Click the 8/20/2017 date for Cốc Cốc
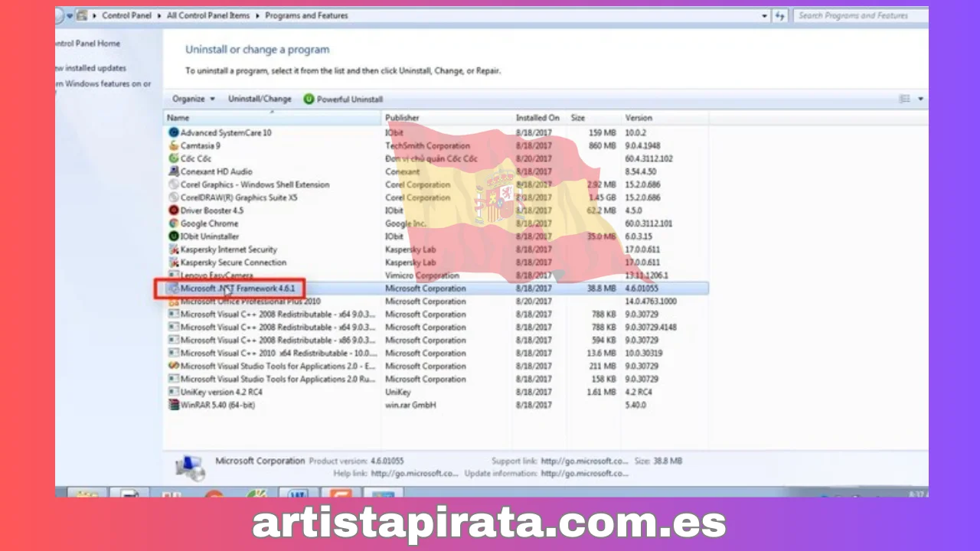Viewport: 980px width, 551px height. click(x=534, y=158)
